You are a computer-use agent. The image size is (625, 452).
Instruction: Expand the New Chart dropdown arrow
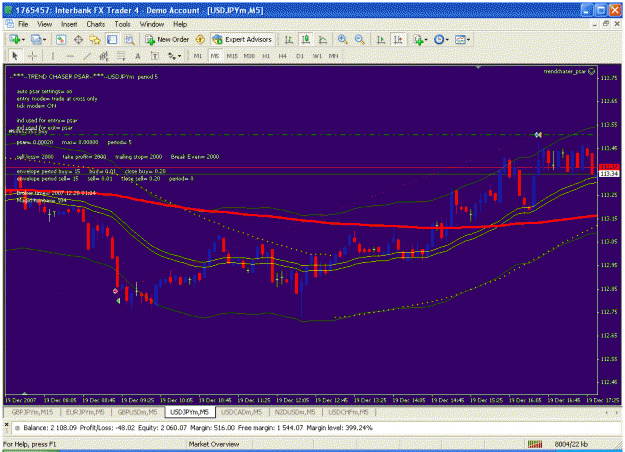point(24,40)
